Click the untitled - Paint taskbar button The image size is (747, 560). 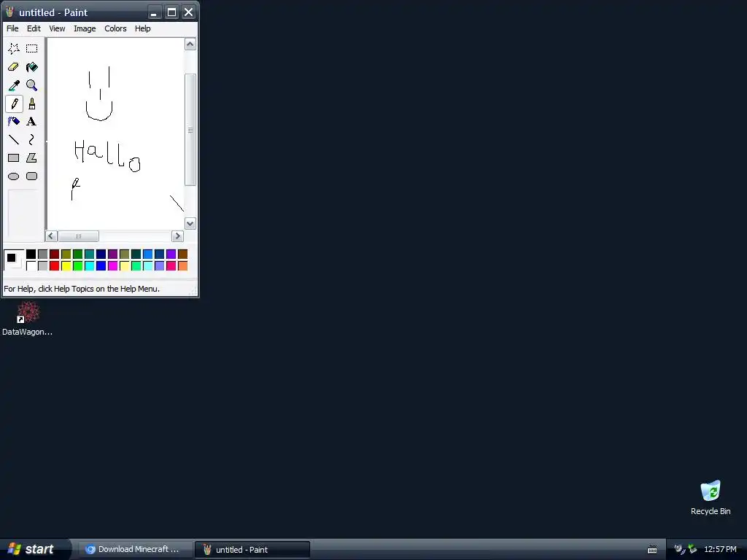point(252,550)
